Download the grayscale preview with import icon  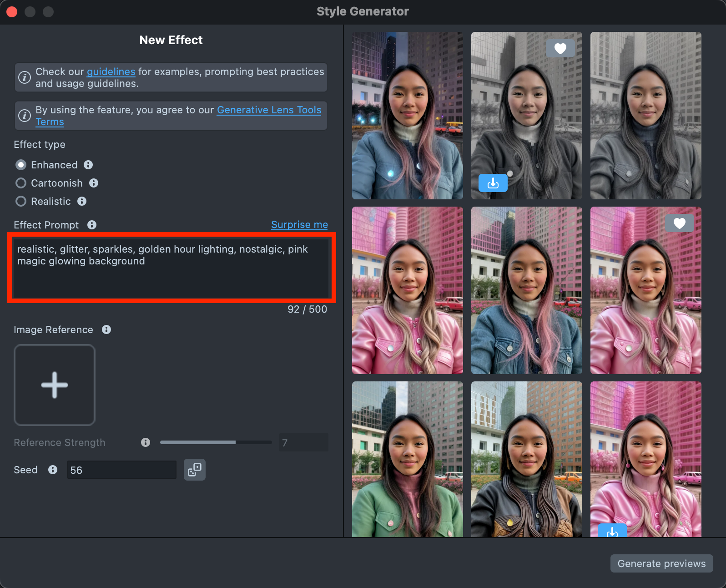click(x=493, y=183)
